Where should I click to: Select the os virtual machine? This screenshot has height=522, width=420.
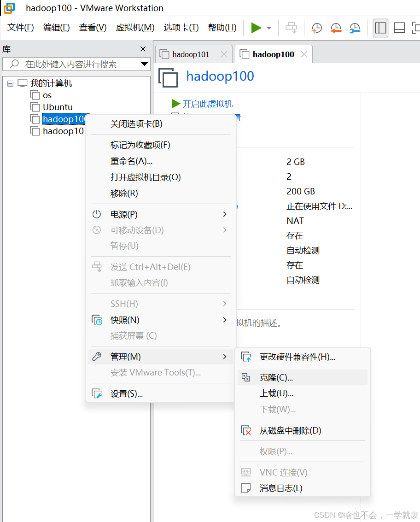[x=47, y=95]
